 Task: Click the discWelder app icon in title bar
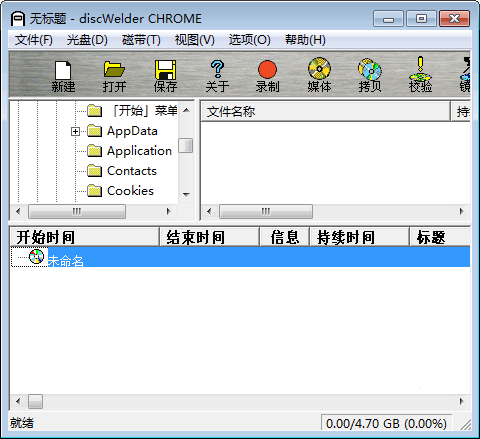tap(18, 19)
